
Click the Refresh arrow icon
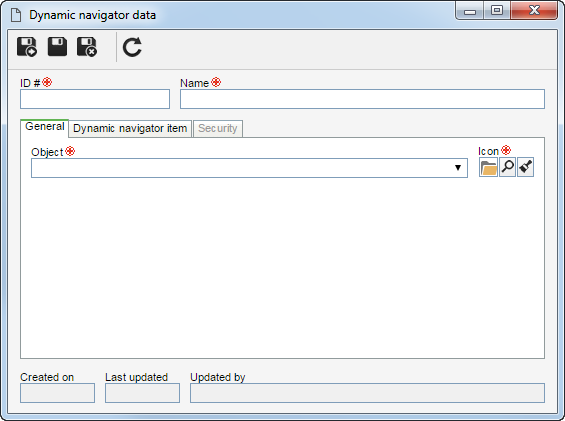point(132,47)
